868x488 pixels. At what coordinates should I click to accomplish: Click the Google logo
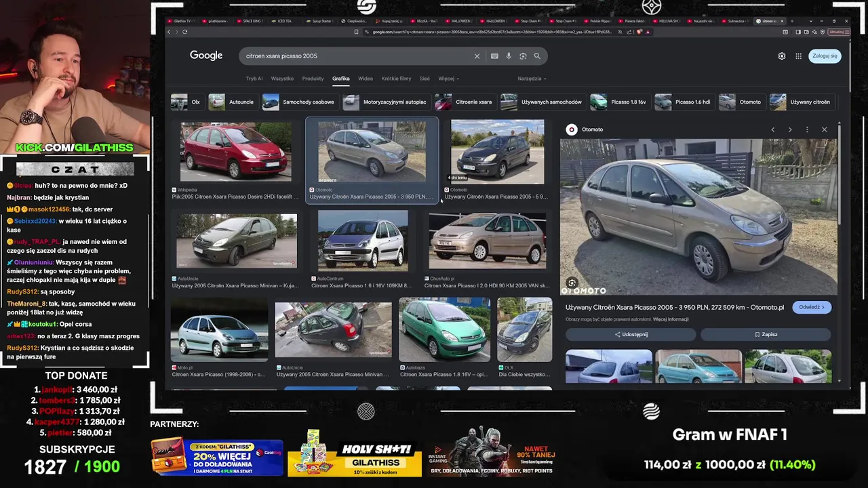pyautogui.click(x=206, y=56)
